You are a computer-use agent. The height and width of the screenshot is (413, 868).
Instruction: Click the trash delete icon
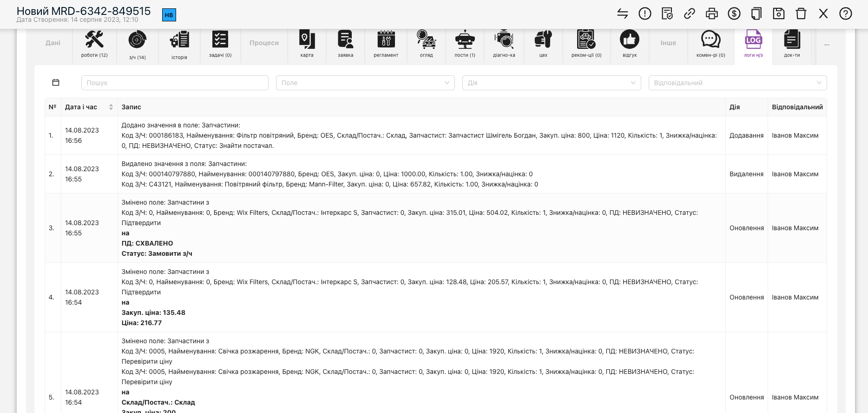pyautogui.click(x=801, y=14)
